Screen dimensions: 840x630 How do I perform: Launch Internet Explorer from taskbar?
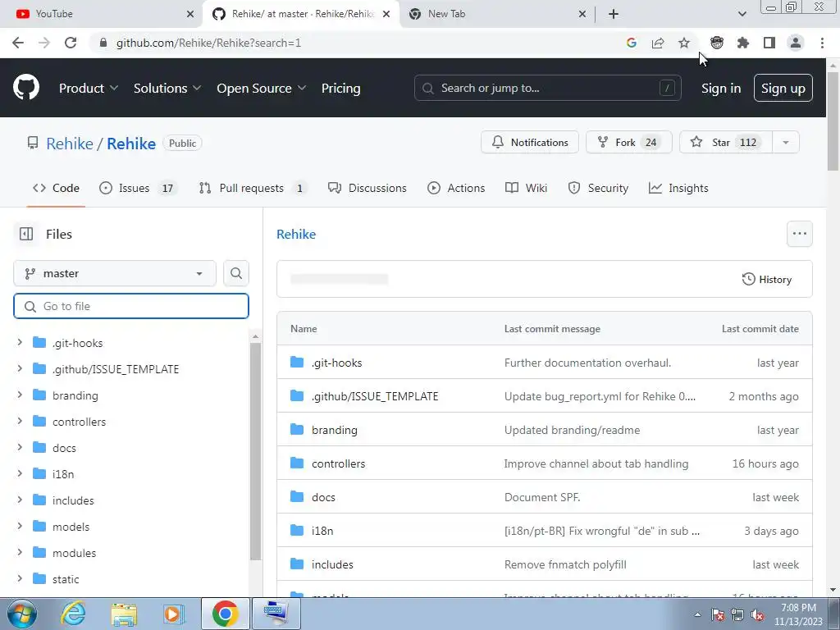point(73,614)
